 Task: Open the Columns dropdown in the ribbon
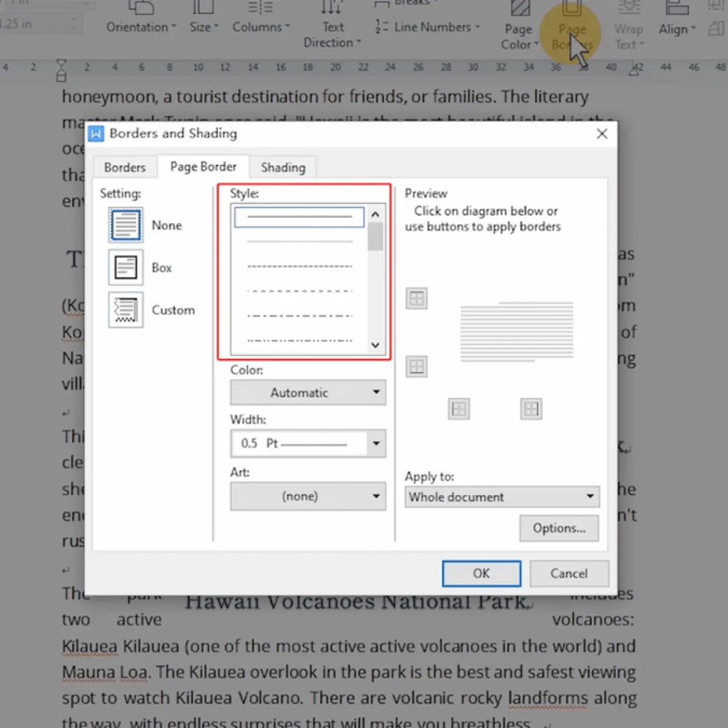pyautogui.click(x=261, y=18)
